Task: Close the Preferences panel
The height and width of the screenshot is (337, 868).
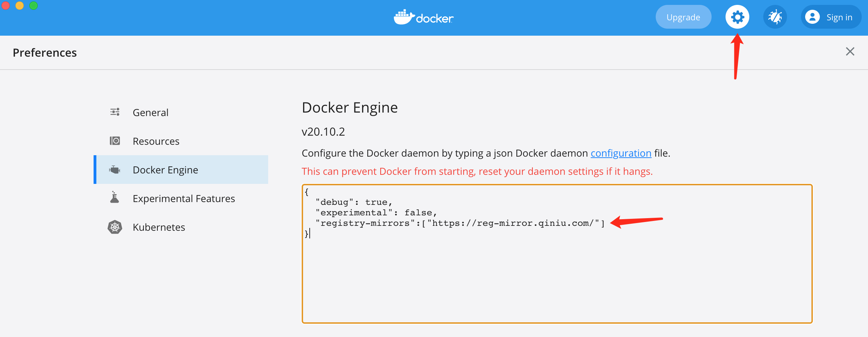Action: click(850, 51)
